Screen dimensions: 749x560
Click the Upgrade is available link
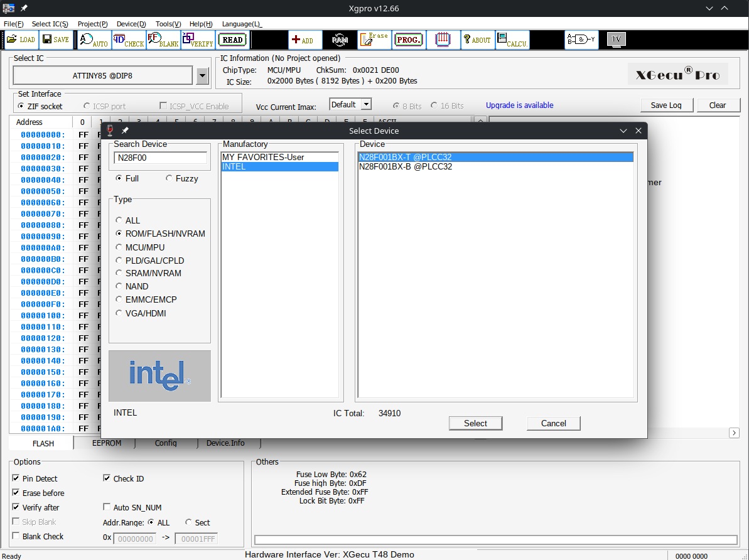click(520, 105)
